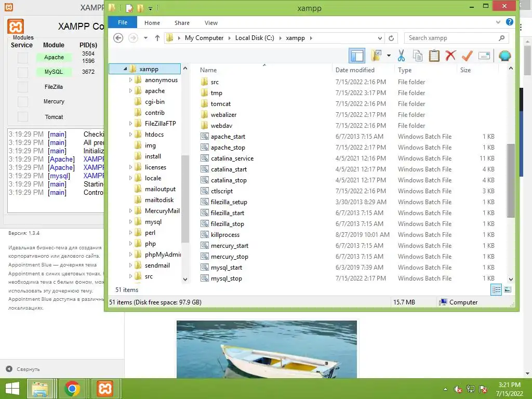This screenshot has width=532, height=399.
Task: Select the cgi-bin folder in the tree
Action: [150, 102]
